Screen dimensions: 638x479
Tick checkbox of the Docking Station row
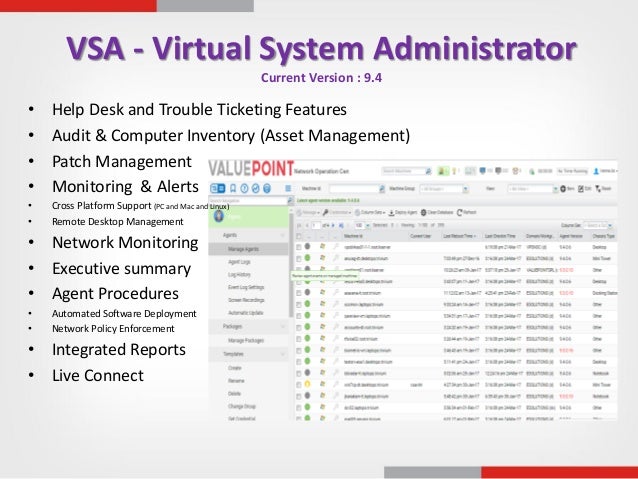pos(299,293)
